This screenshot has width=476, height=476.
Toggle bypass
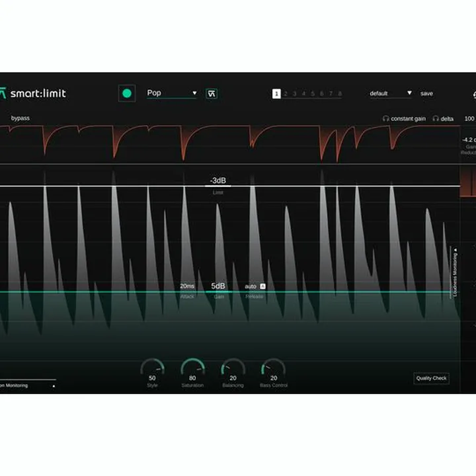point(20,118)
